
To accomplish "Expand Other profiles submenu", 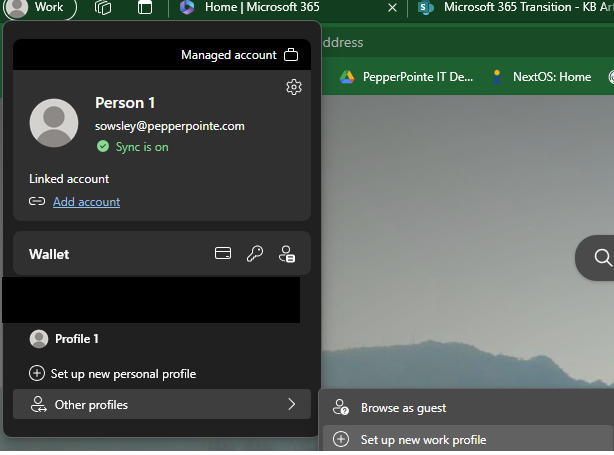I will point(162,404).
